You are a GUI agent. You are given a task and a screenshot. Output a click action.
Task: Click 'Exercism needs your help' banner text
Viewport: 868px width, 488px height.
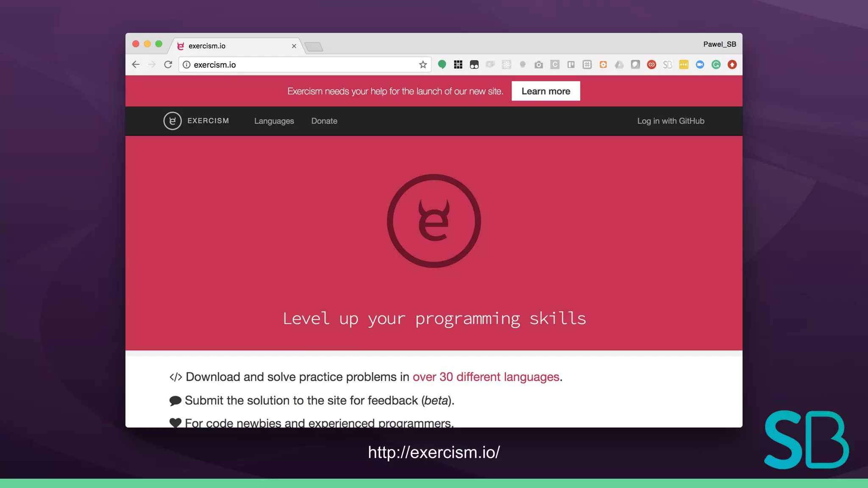(x=395, y=91)
